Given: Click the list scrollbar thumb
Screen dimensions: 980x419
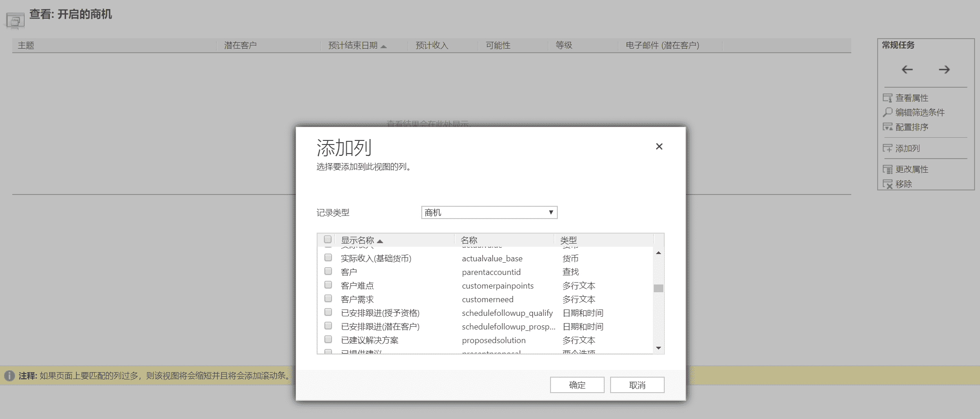Looking at the screenshot, I should [658, 288].
